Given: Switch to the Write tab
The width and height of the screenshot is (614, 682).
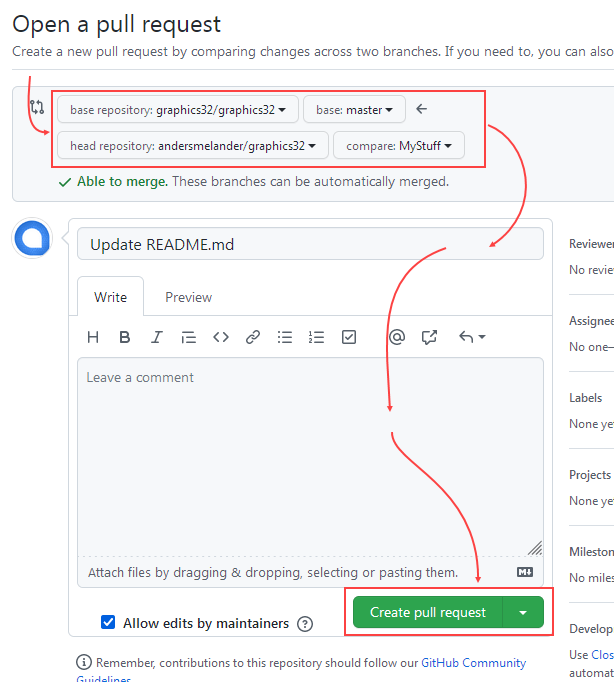Looking at the screenshot, I should [110, 297].
